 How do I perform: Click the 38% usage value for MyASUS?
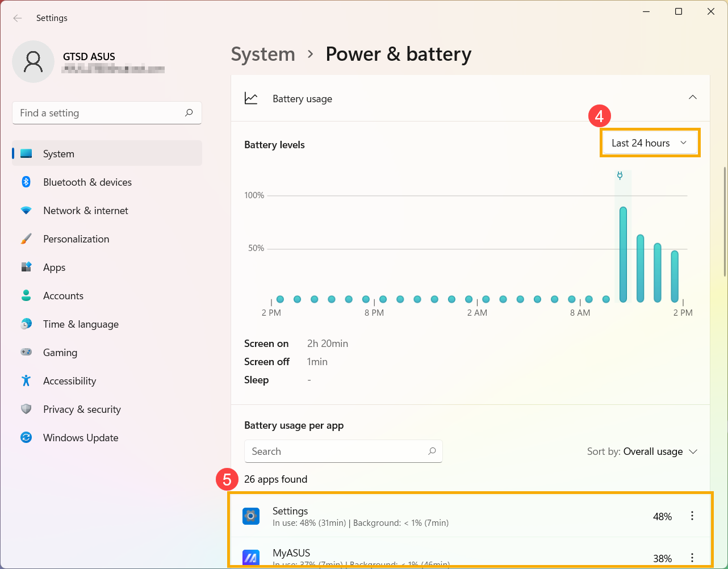tap(662, 558)
